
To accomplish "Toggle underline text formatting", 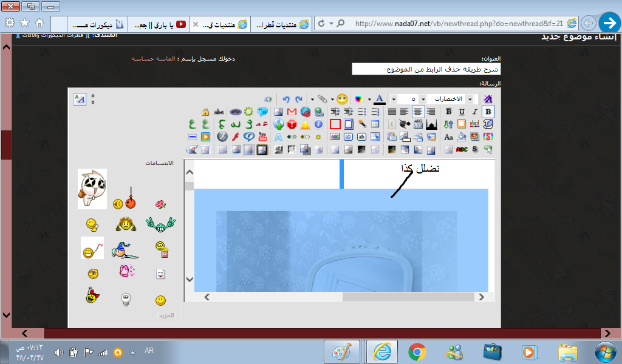I will (x=462, y=112).
